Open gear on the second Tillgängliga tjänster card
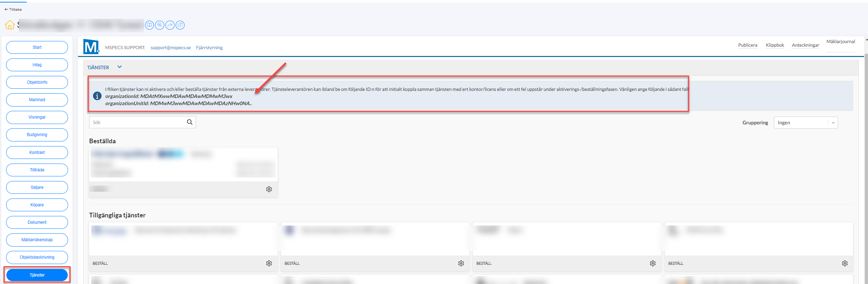 tap(461, 263)
